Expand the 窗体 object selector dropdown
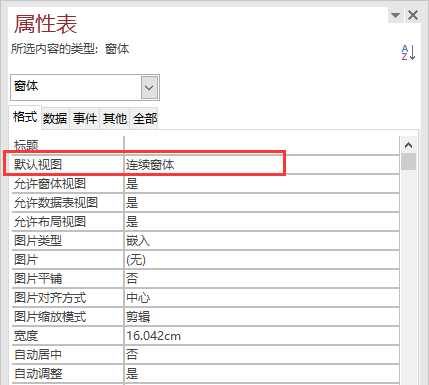 coord(149,88)
